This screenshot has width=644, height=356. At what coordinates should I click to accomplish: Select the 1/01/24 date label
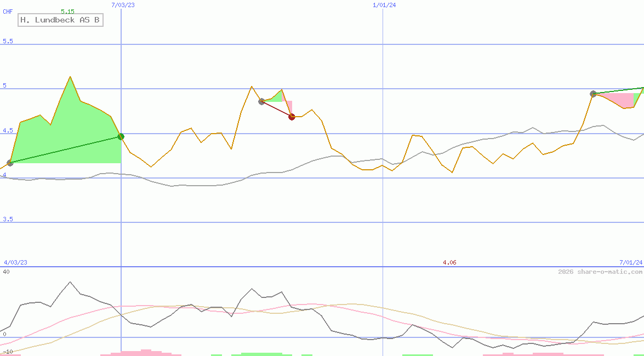click(384, 5)
